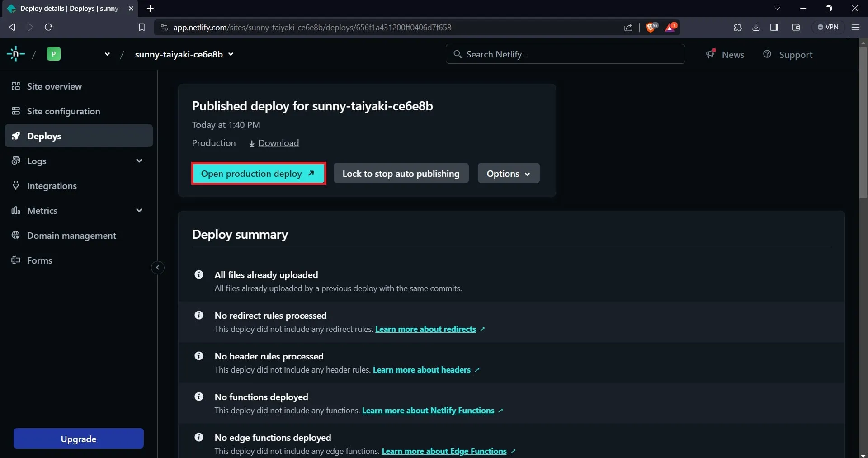Viewport: 868px width, 458px height.
Task: Click Open production deploy button
Action: [258, 174]
